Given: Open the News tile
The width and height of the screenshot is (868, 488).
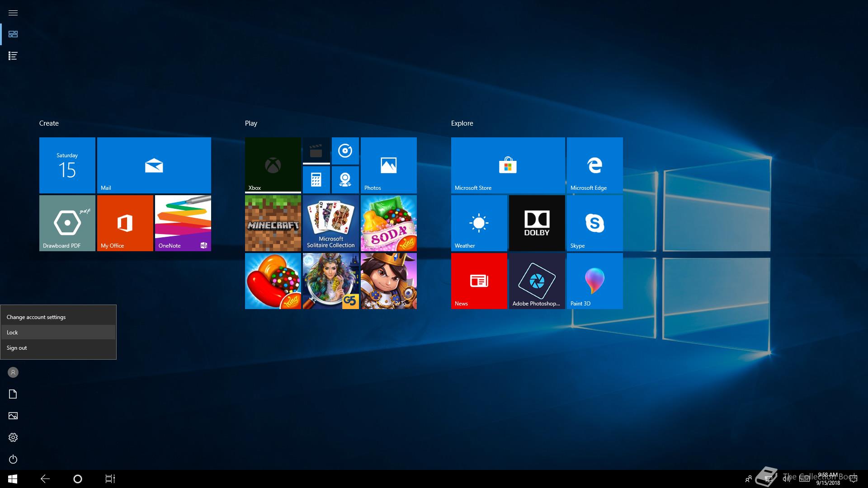Looking at the screenshot, I should pos(479,281).
